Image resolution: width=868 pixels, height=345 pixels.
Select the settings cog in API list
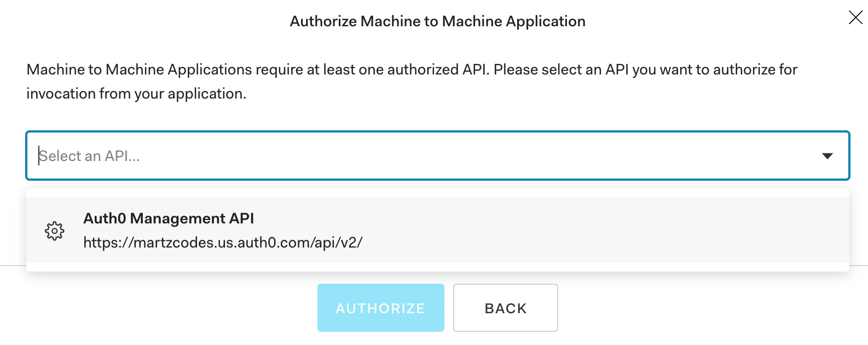[54, 231]
